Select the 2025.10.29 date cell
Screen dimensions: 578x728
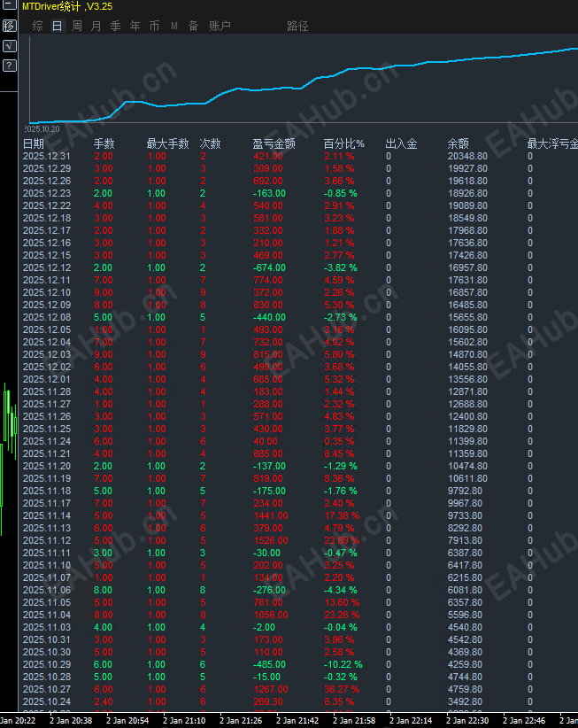[x=46, y=664]
